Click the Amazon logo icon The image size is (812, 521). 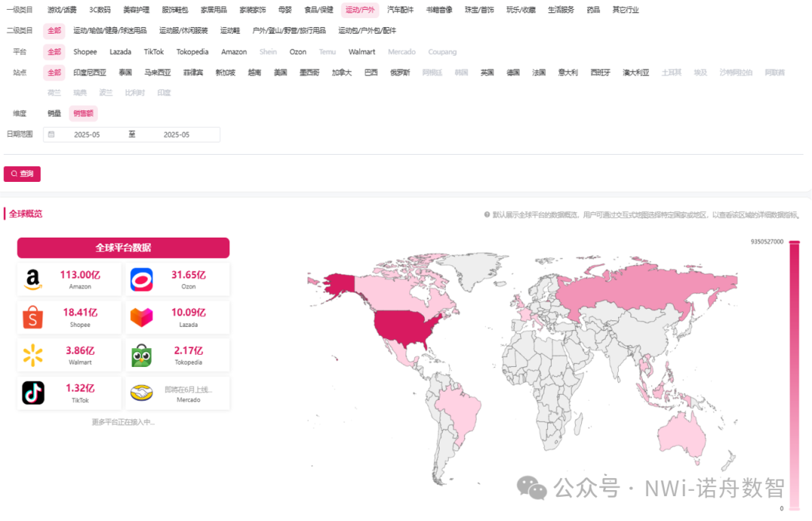pyautogui.click(x=32, y=280)
